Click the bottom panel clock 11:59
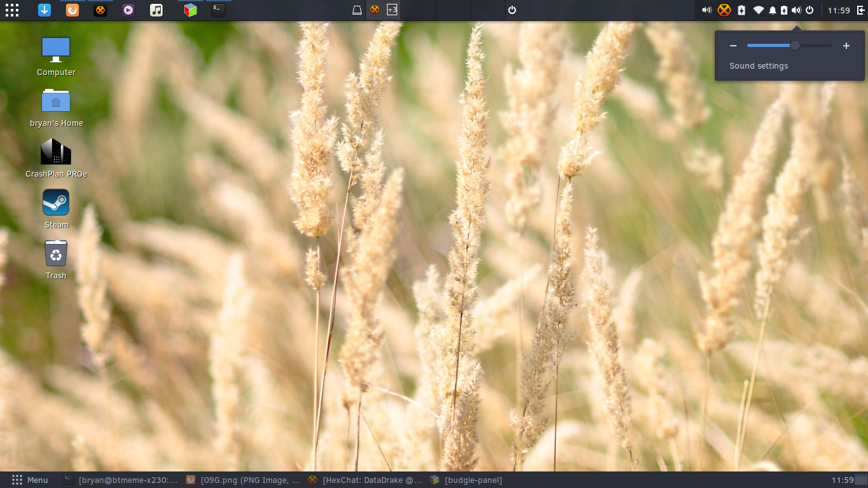 (842, 480)
